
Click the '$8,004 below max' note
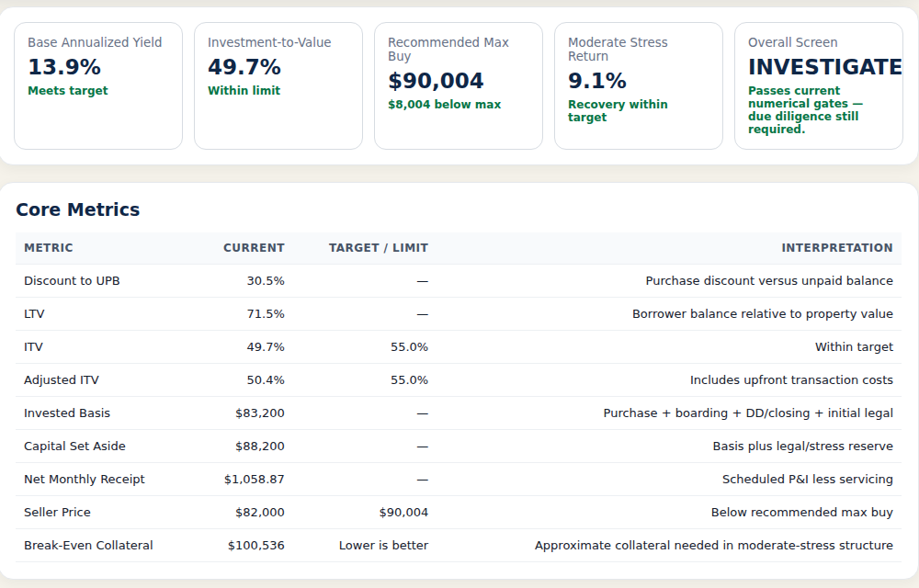(x=444, y=104)
